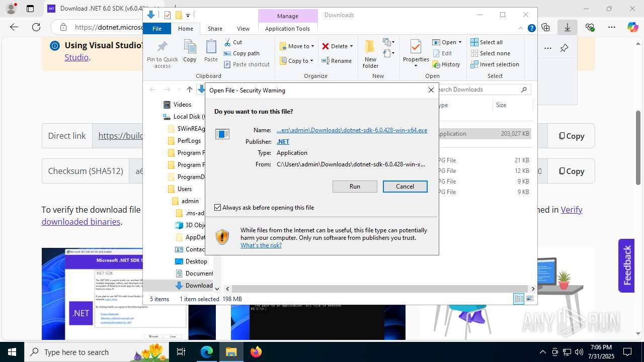Click Edge Refresh button
The image size is (644, 362).
pyautogui.click(x=36, y=27)
